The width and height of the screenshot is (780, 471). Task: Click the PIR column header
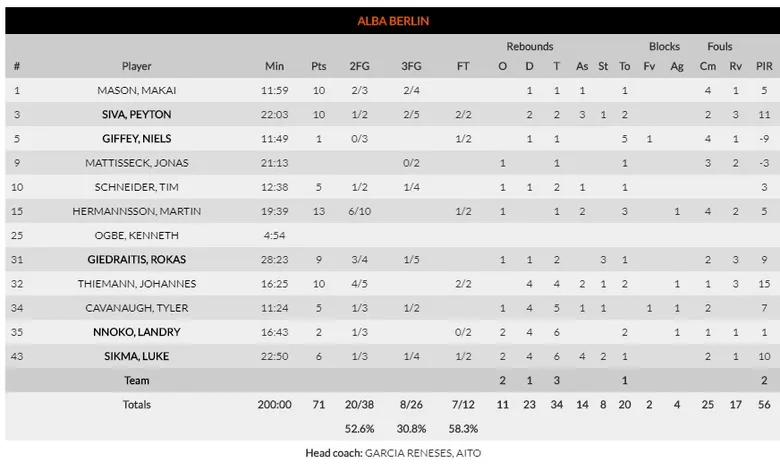(x=764, y=67)
